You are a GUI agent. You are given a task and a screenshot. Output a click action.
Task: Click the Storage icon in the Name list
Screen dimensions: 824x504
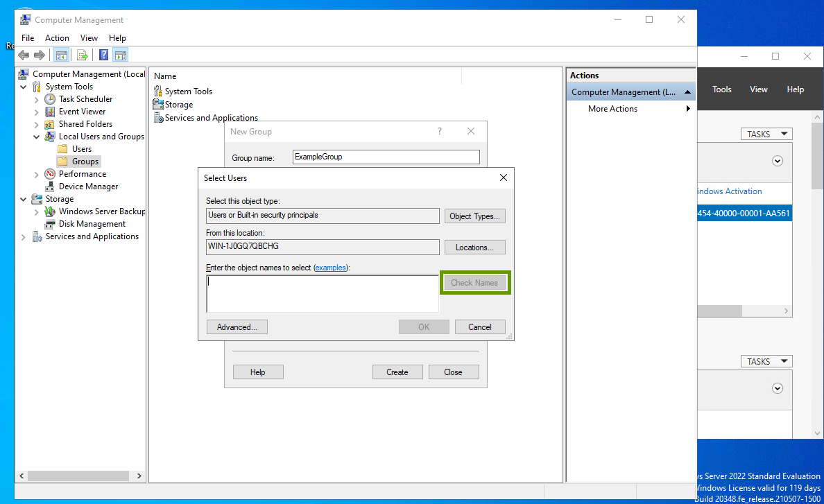[x=158, y=105]
